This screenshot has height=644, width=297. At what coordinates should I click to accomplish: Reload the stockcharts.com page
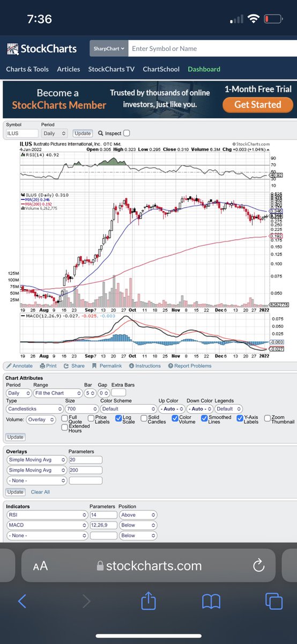click(258, 565)
